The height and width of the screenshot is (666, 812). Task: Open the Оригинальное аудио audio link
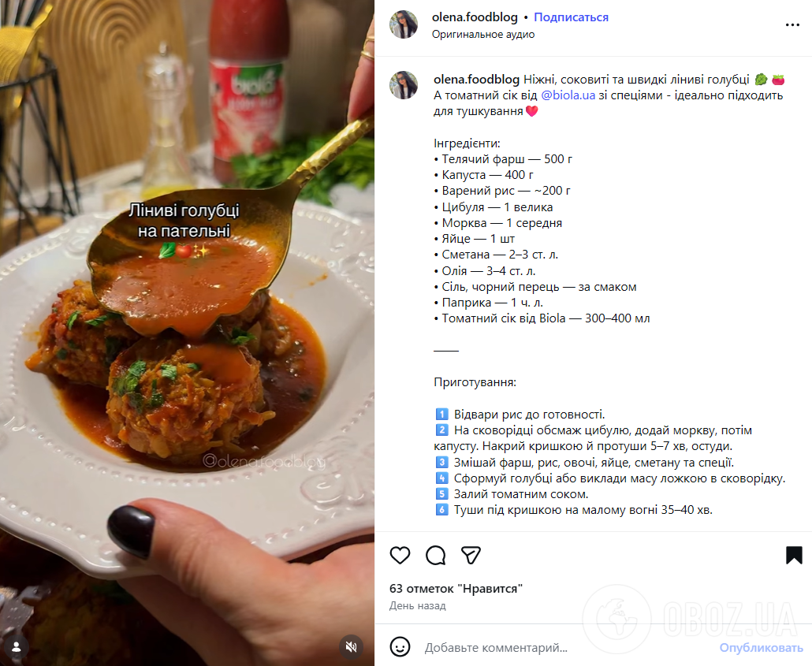pos(482,34)
